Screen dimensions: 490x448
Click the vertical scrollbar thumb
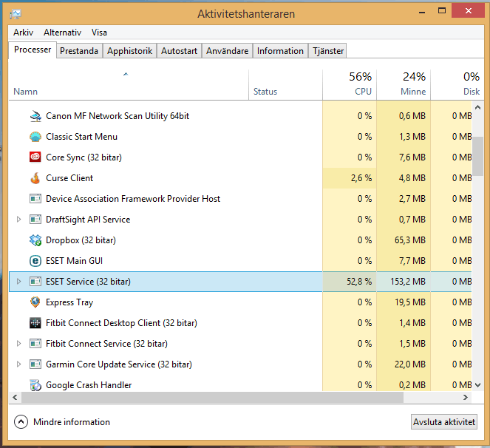click(477, 156)
